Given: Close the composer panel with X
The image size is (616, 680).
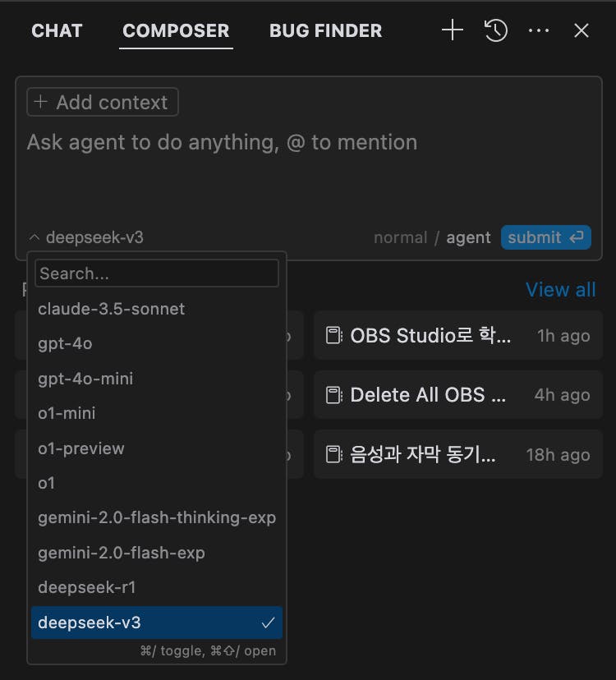Looking at the screenshot, I should [x=582, y=31].
